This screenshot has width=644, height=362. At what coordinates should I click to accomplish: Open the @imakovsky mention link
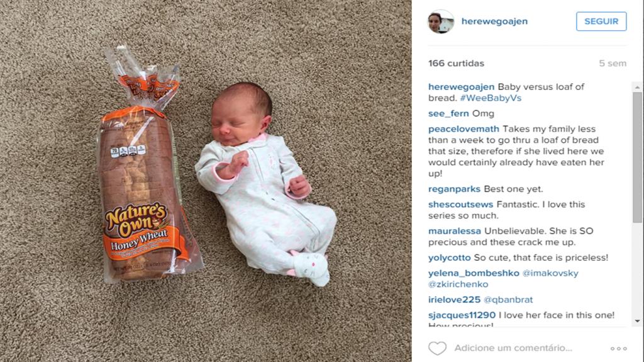550,273
